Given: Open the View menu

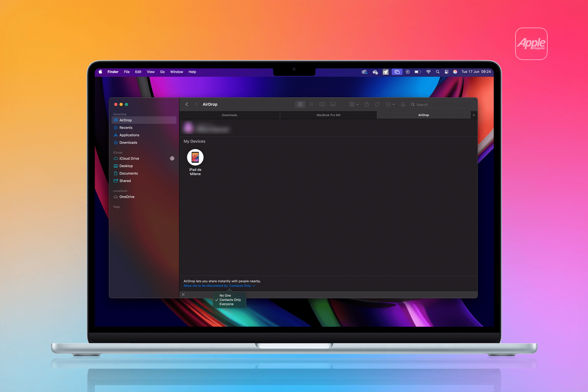Looking at the screenshot, I should (x=151, y=72).
